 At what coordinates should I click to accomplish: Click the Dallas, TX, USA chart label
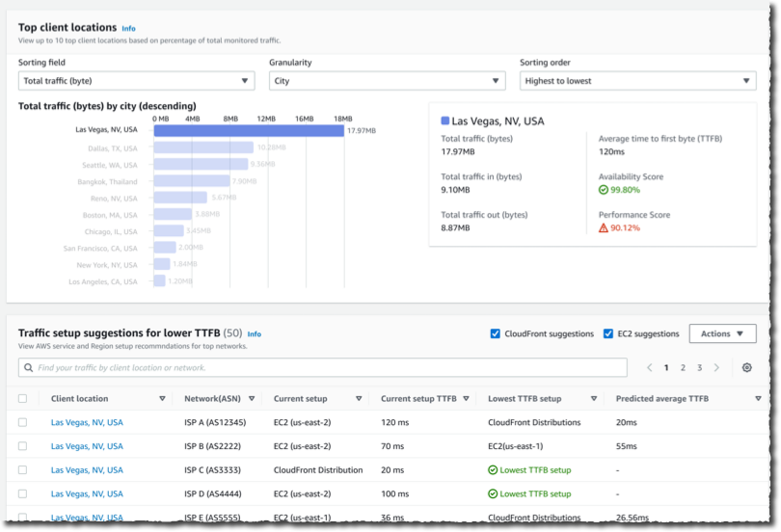[113, 148]
